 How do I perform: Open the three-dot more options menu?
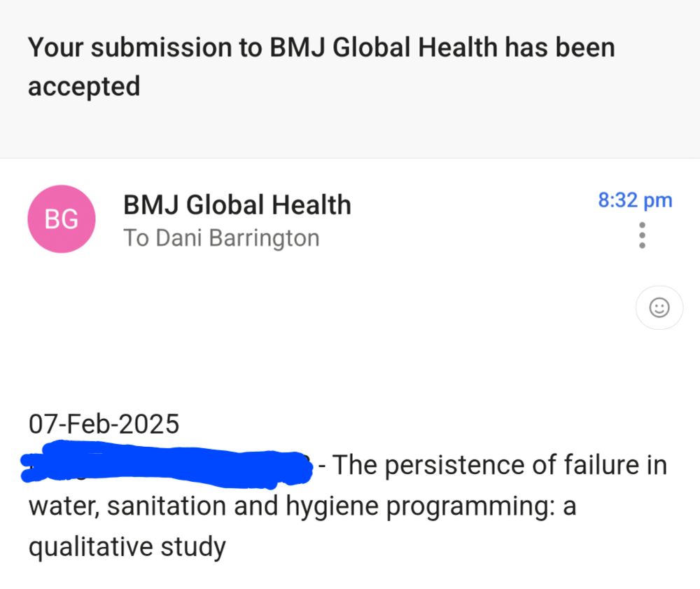pyautogui.click(x=642, y=235)
